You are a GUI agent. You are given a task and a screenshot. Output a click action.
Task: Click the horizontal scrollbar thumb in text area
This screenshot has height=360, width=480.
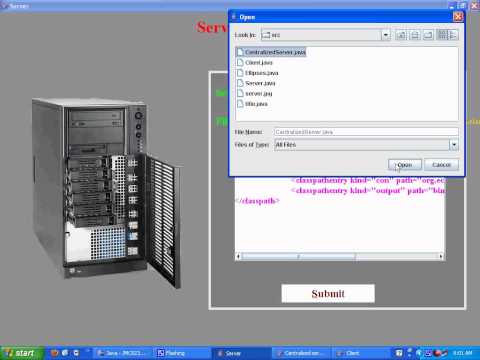click(299, 256)
